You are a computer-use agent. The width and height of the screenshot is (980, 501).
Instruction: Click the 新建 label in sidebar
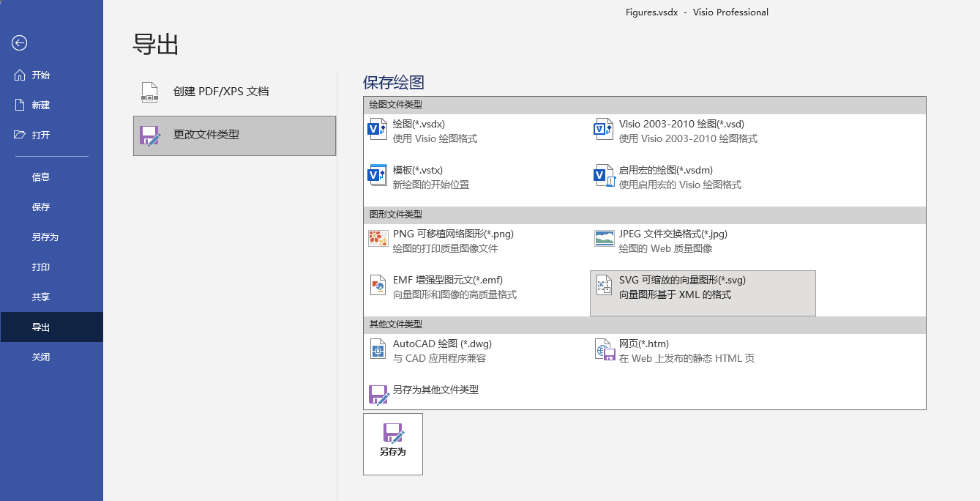click(x=41, y=105)
